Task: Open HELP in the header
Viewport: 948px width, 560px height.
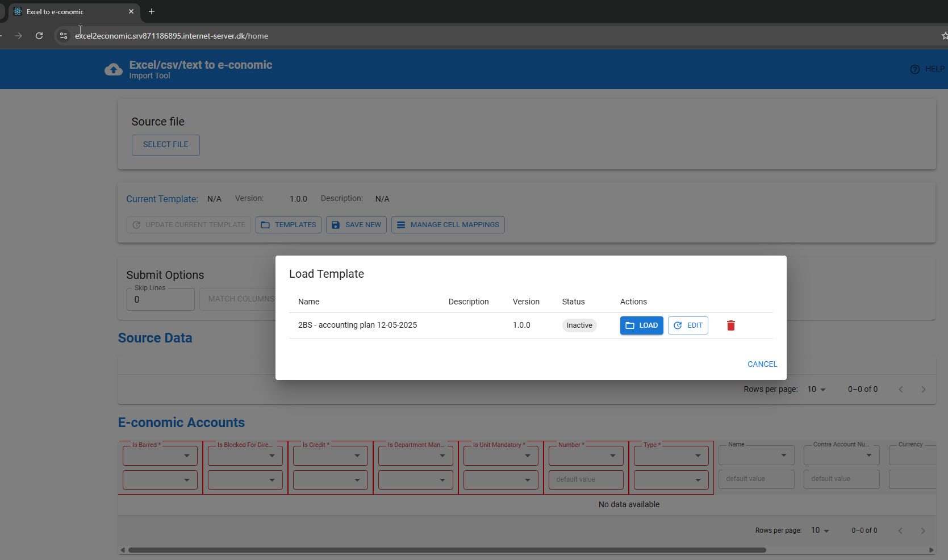Action: (x=928, y=69)
